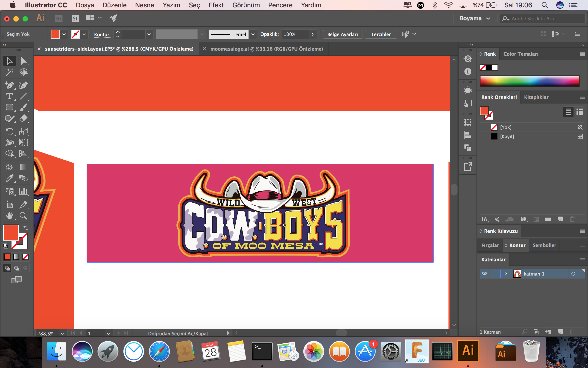Open the Efekt menu
The width and height of the screenshot is (588, 368).
(216, 5)
